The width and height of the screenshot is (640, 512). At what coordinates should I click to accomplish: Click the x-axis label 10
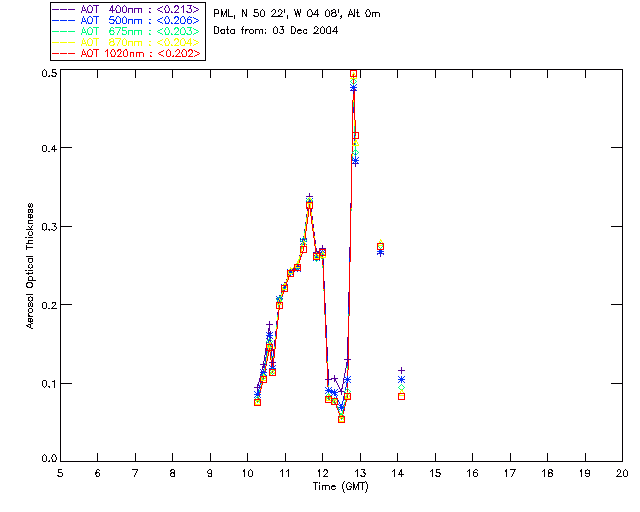tap(248, 473)
